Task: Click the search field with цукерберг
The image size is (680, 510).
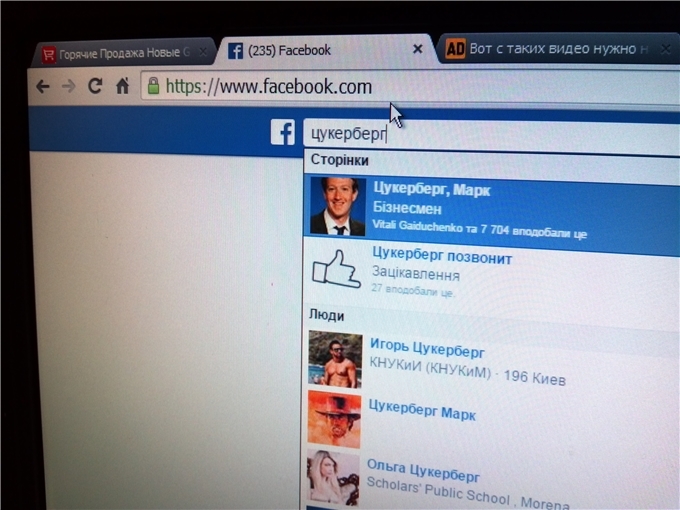Action: [x=491, y=135]
